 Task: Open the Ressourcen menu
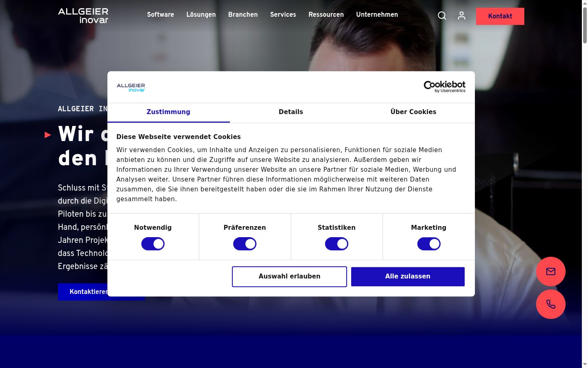point(326,15)
